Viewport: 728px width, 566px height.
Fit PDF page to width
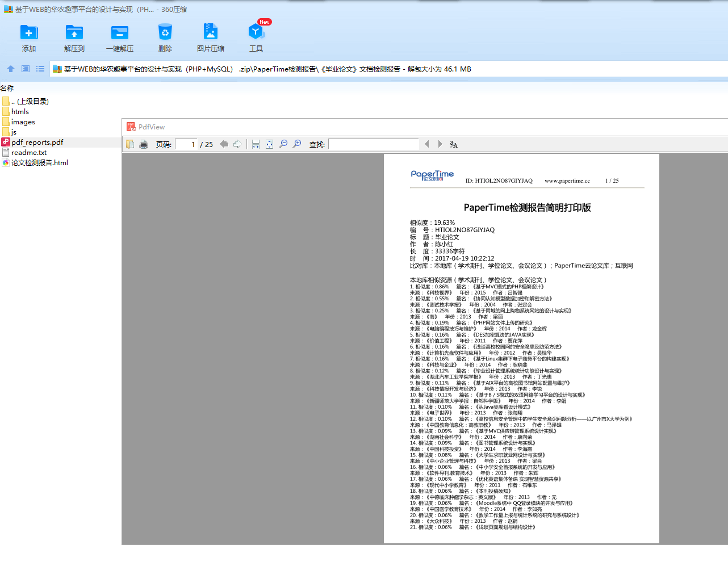(256, 144)
